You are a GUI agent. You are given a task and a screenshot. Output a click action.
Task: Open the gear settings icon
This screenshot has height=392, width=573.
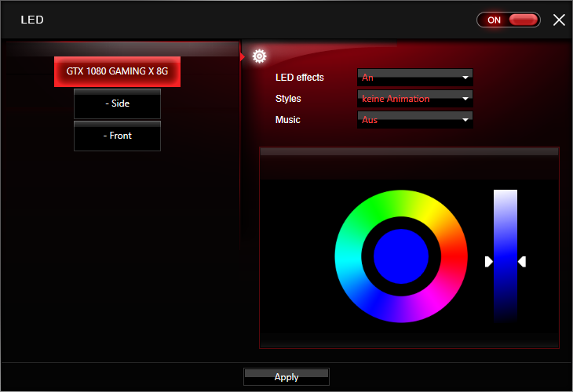tap(260, 56)
